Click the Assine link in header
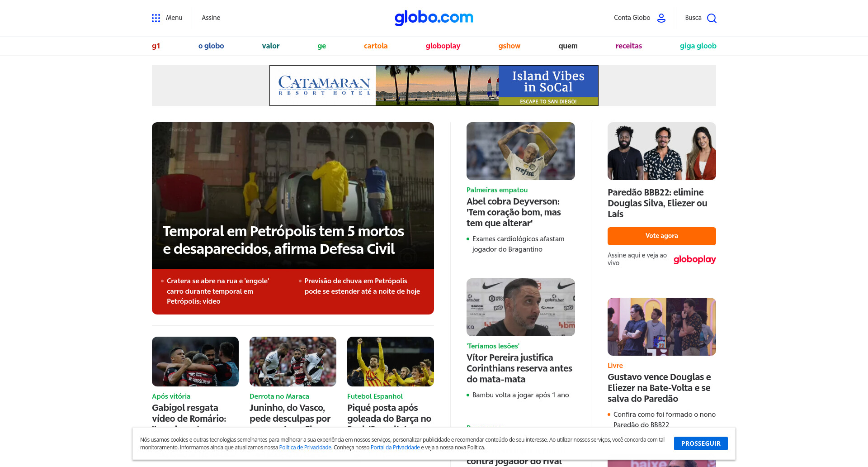The height and width of the screenshot is (467, 868). (211, 18)
